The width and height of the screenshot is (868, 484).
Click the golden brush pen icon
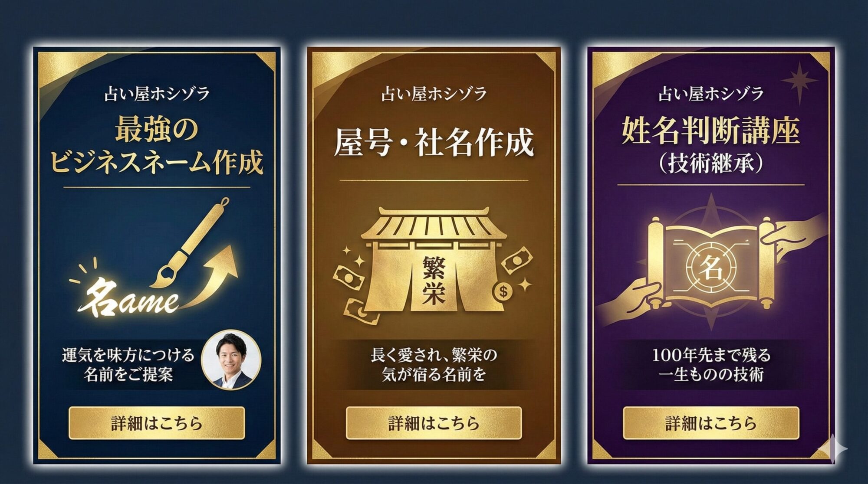point(190,242)
